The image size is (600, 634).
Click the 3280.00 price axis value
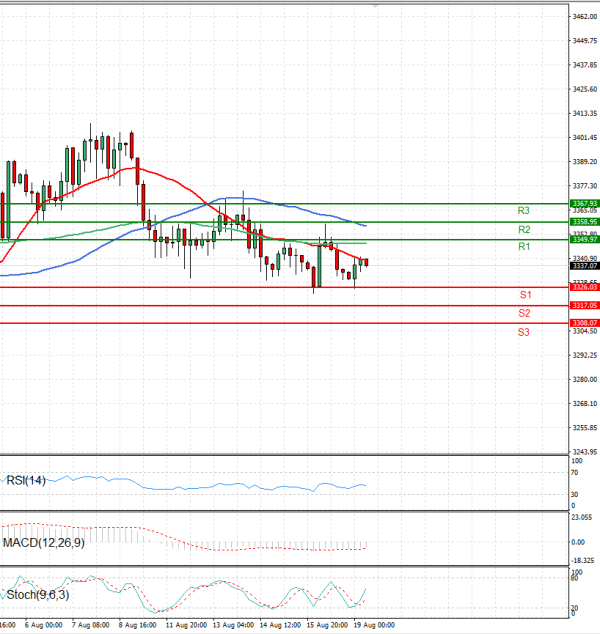tap(585, 379)
